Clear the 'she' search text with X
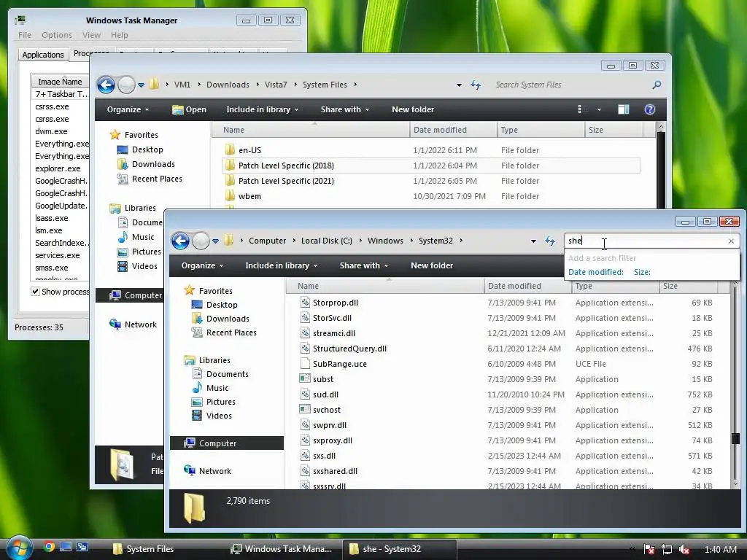 (731, 241)
